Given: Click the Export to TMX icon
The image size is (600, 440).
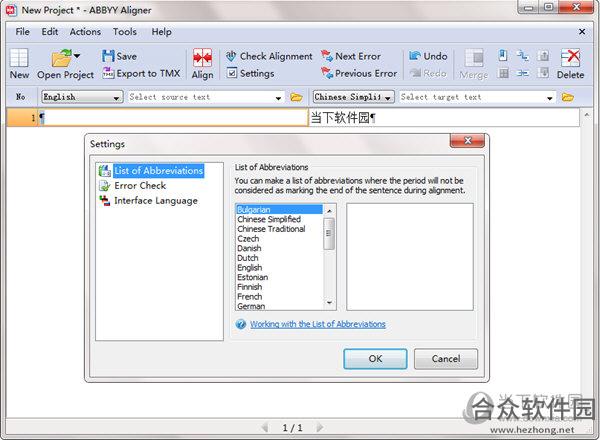Looking at the screenshot, I should tap(108, 73).
